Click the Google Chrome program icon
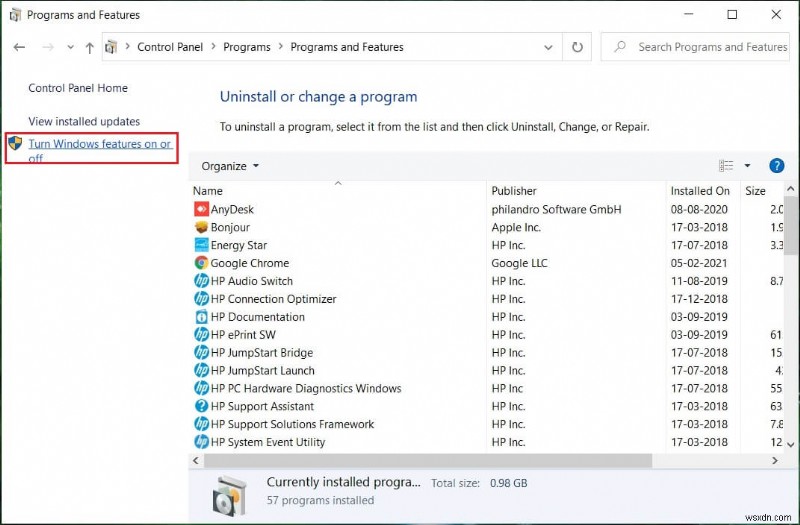Image resolution: width=800 pixels, height=525 pixels. tap(202, 263)
